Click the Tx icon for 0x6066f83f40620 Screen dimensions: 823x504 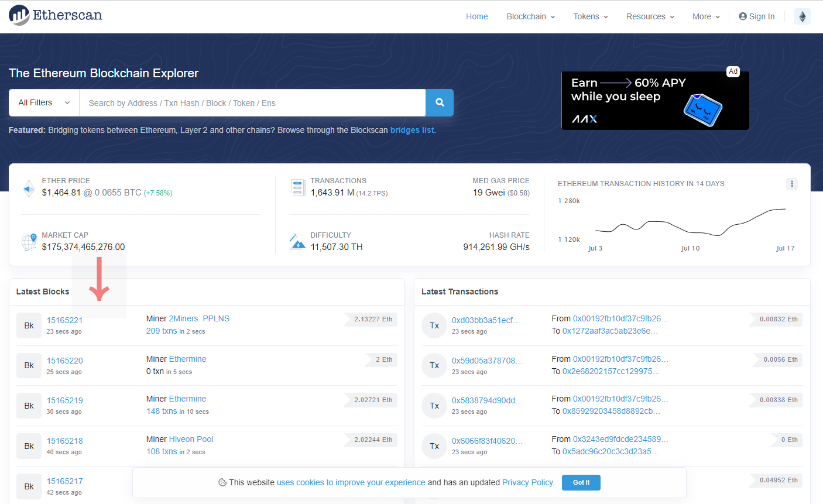pos(434,446)
